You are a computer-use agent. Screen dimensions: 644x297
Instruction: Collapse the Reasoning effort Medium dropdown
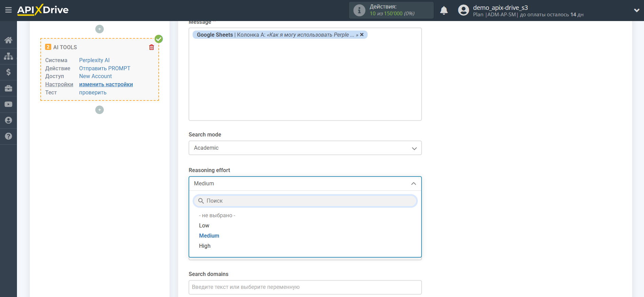tap(305, 184)
